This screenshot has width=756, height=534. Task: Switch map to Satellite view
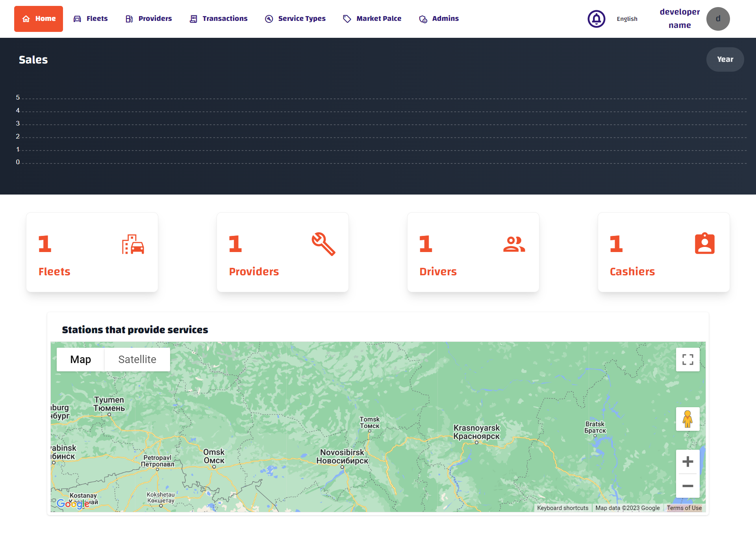137,360
